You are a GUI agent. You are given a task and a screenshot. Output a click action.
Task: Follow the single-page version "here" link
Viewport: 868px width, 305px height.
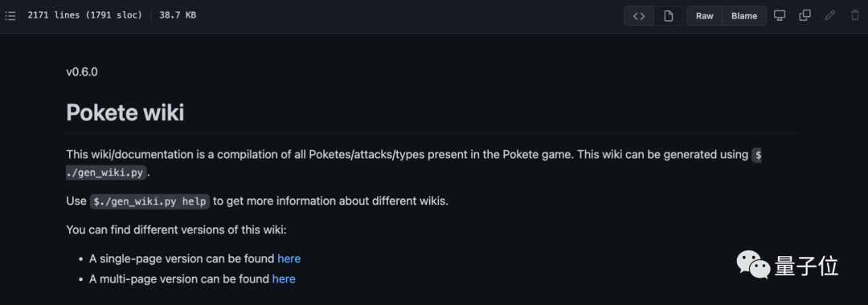[289, 258]
